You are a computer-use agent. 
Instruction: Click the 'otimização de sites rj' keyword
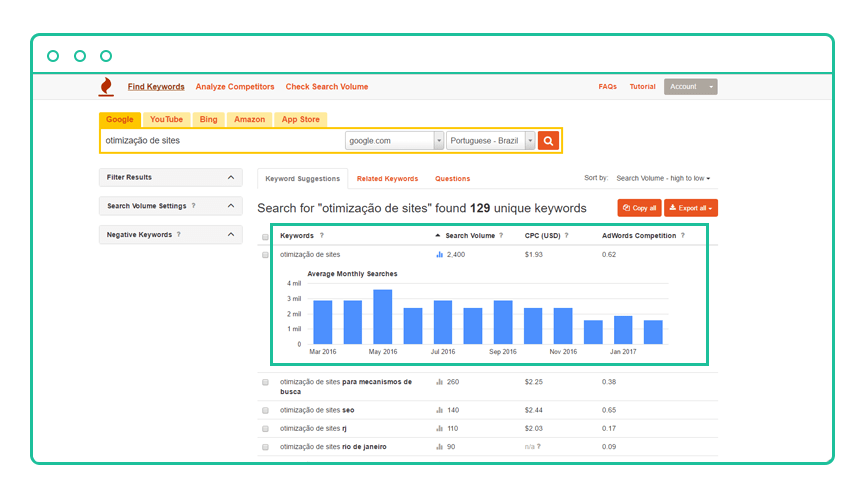(313, 429)
